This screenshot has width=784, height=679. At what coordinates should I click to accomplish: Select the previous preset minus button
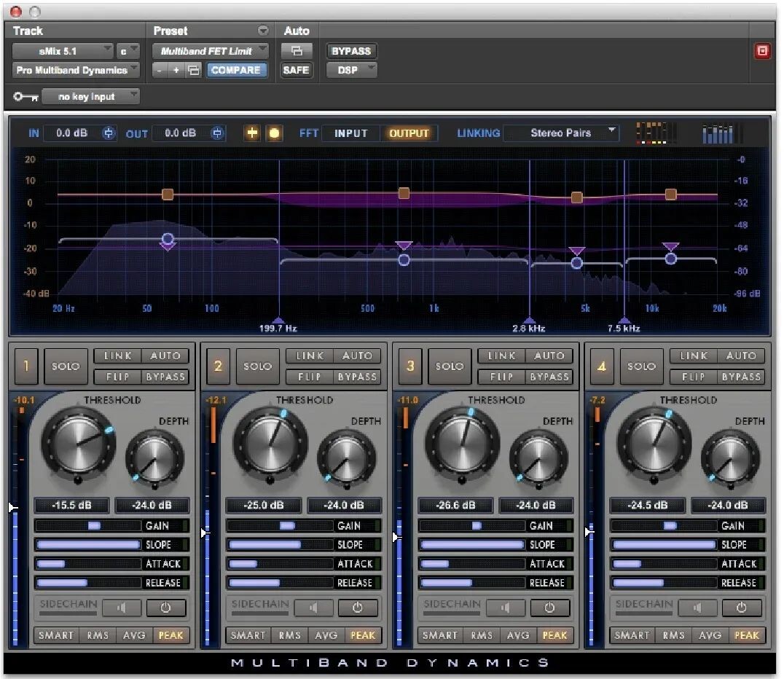pos(160,71)
